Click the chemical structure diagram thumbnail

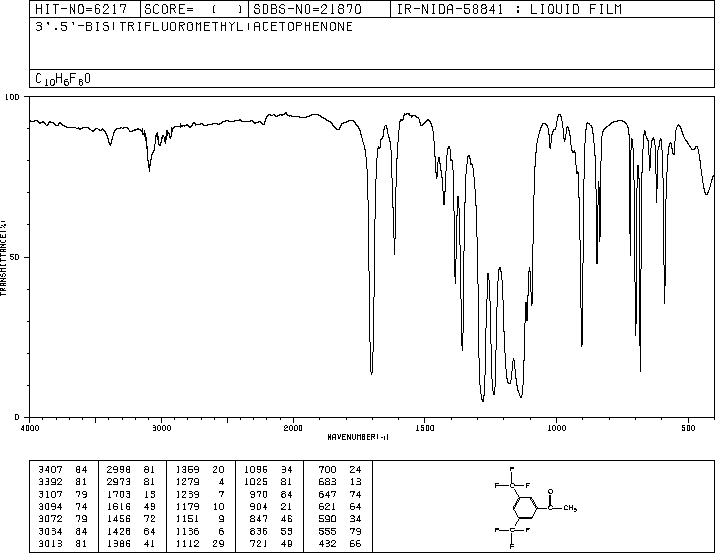pos(536,507)
